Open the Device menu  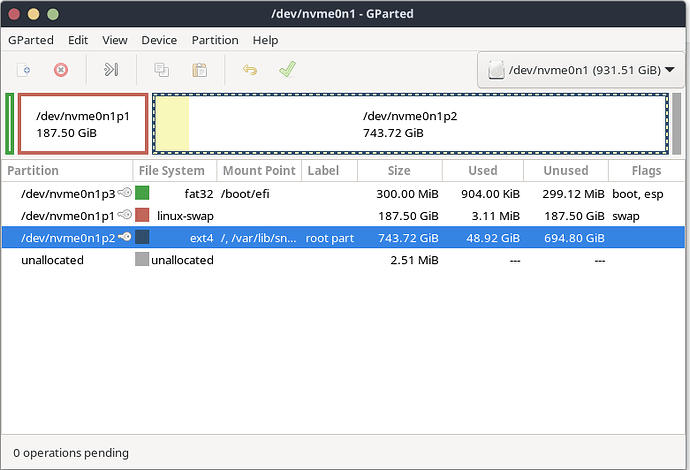159,40
